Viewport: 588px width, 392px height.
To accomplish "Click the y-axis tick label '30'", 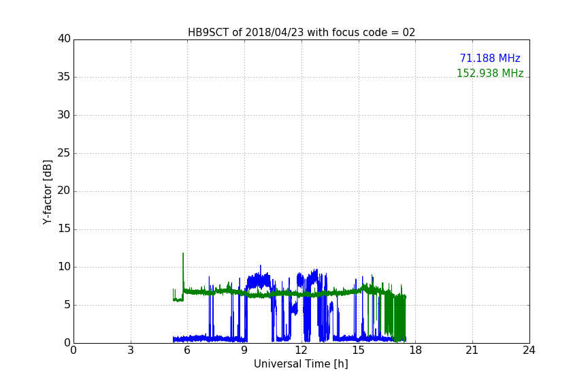I will 64,115.
